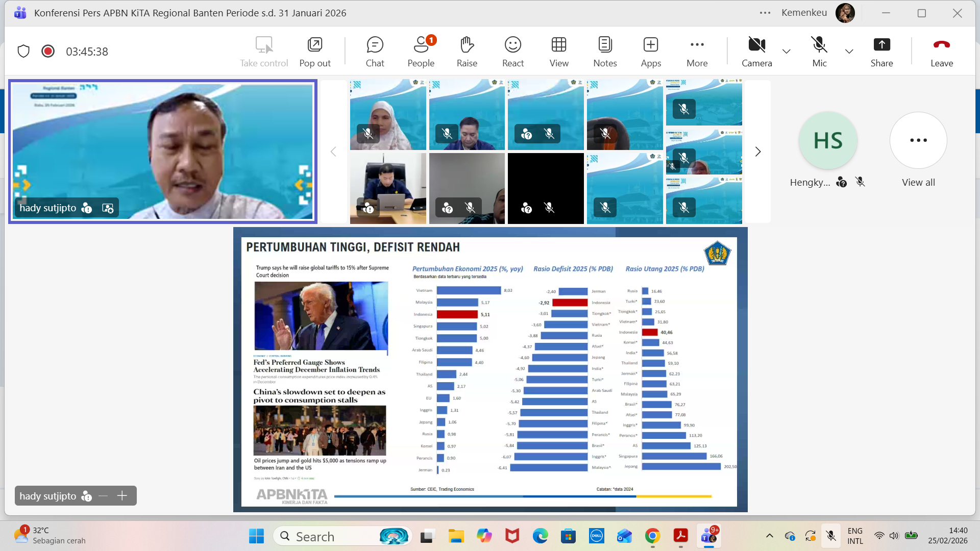Toggle the Camera on
This screenshot has height=551, width=980.
(756, 51)
